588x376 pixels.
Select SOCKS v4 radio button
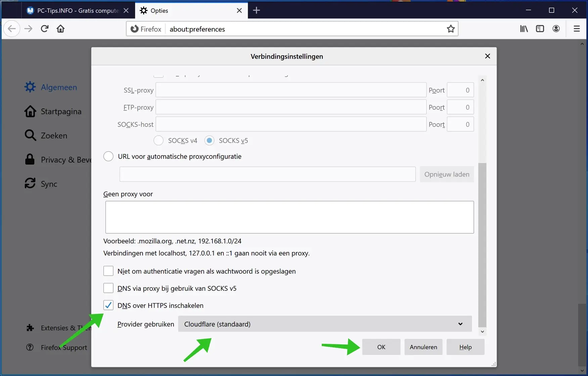coord(159,140)
